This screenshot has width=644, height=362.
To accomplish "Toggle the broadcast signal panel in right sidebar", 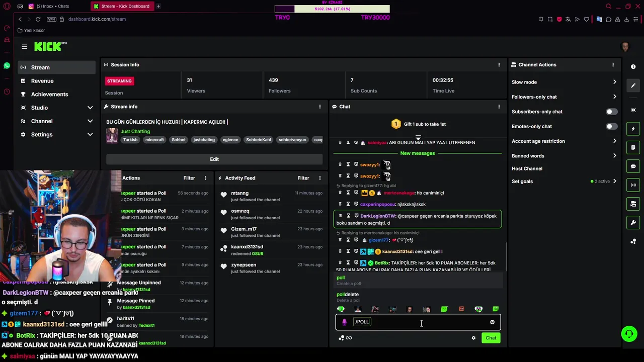I will [633, 185].
